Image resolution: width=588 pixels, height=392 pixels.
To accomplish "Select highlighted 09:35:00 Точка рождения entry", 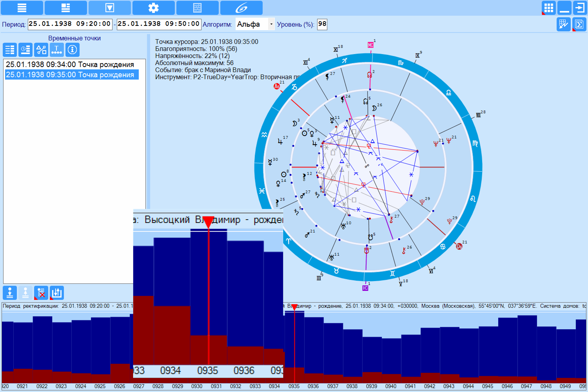I will (72, 74).
